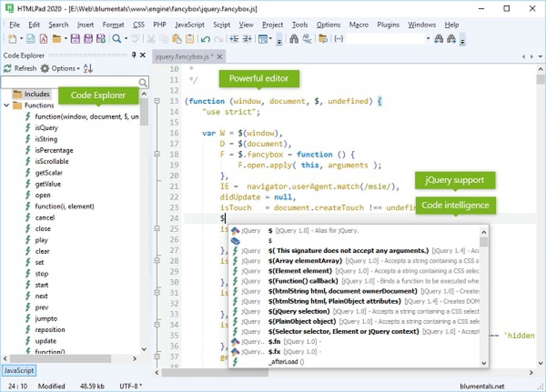Click the Undo arrow icon
The width and height of the screenshot is (546, 392).
[205, 39]
